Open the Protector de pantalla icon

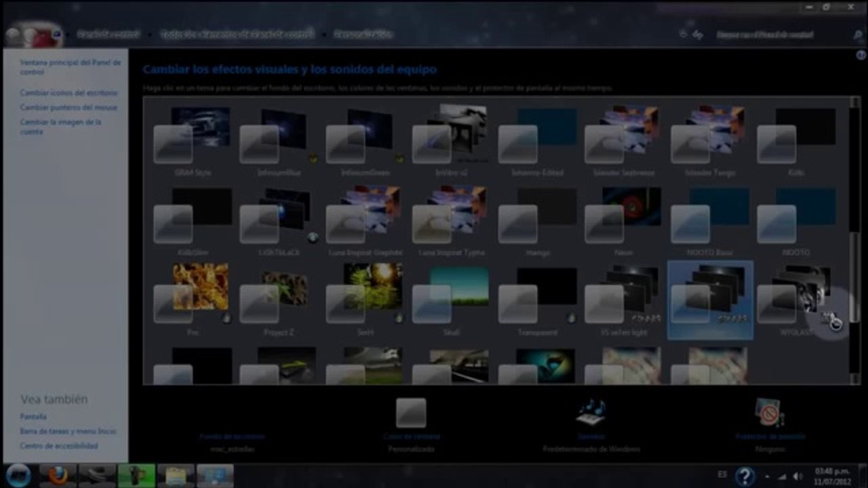coord(770,413)
